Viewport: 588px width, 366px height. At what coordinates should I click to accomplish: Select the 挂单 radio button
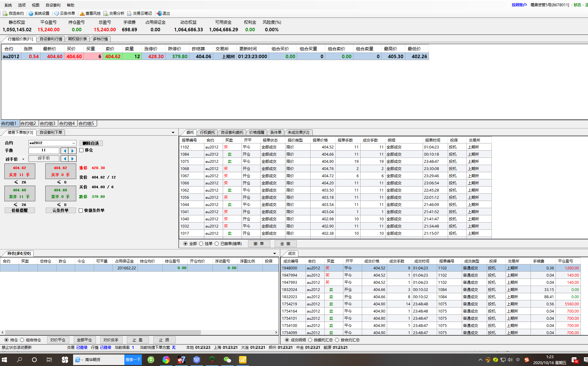point(201,243)
